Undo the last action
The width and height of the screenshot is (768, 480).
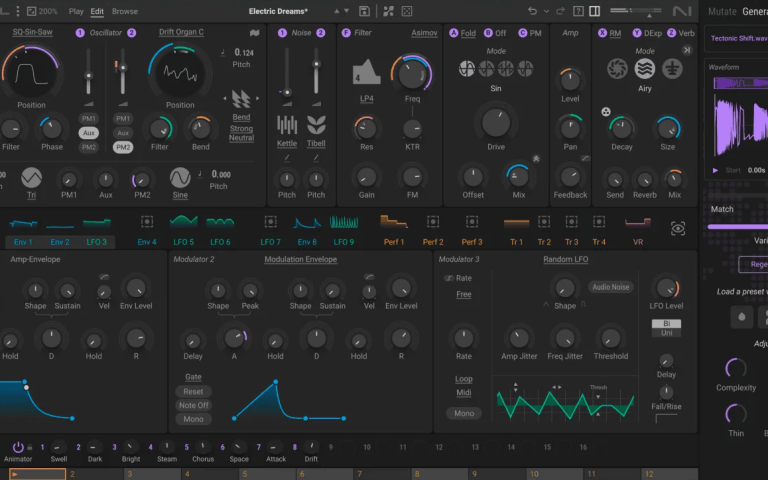pos(532,11)
